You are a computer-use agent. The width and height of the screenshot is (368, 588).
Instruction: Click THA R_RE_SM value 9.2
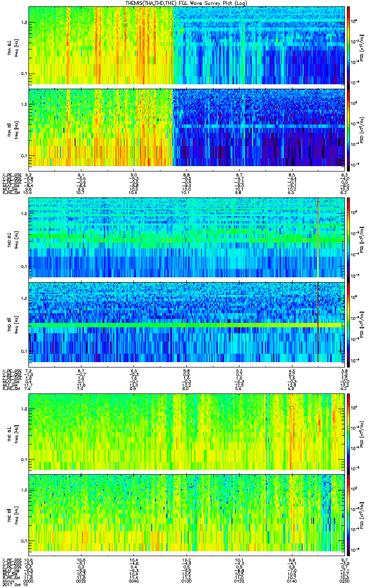pyautogui.click(x=344, y=193)
